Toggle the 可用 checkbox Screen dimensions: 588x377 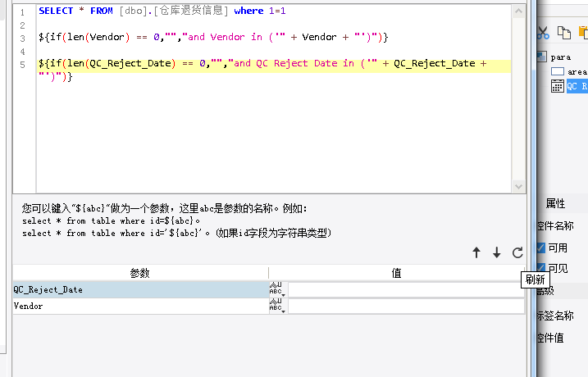click(541, 248)
